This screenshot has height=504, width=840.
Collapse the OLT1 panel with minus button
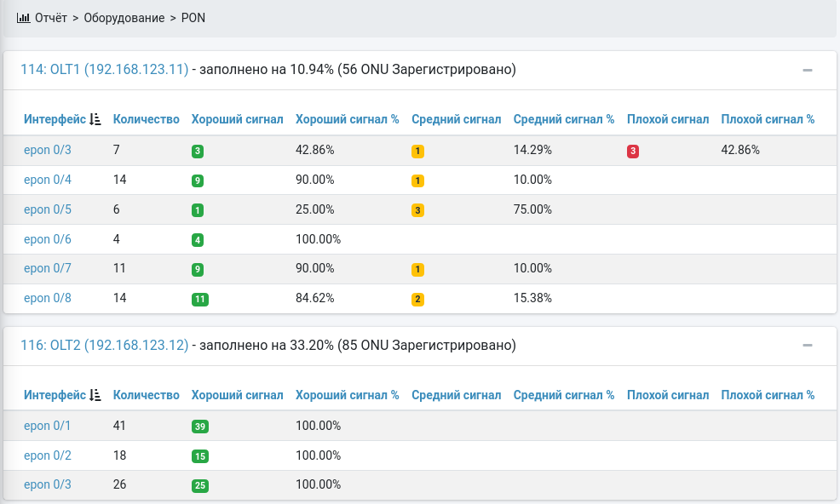pos(808,70)
